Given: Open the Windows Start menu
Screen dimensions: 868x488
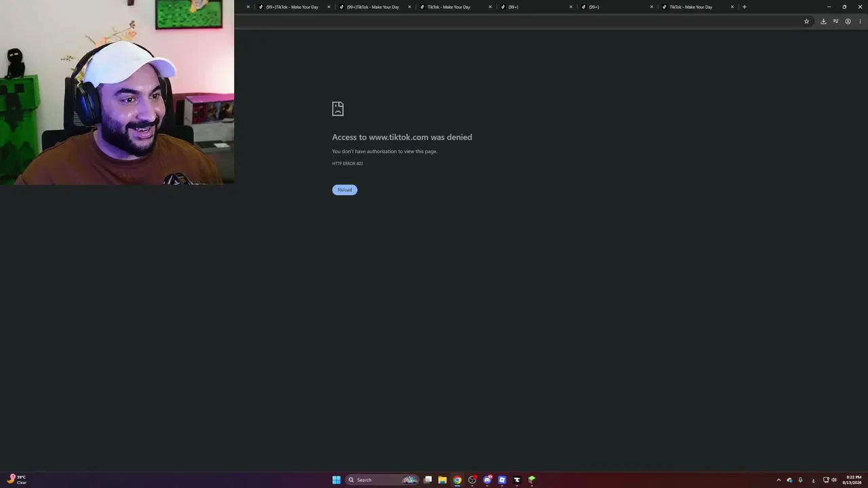Looking at the screenshot, I should pos(336,480).
